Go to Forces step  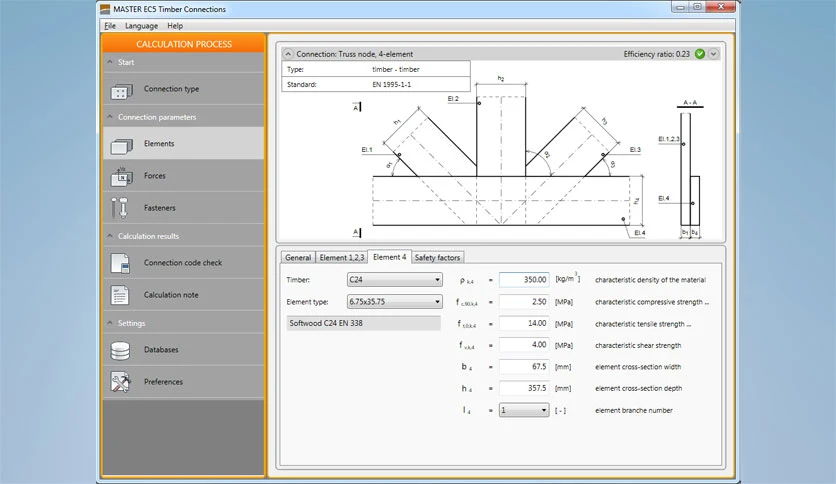(183, 176)
